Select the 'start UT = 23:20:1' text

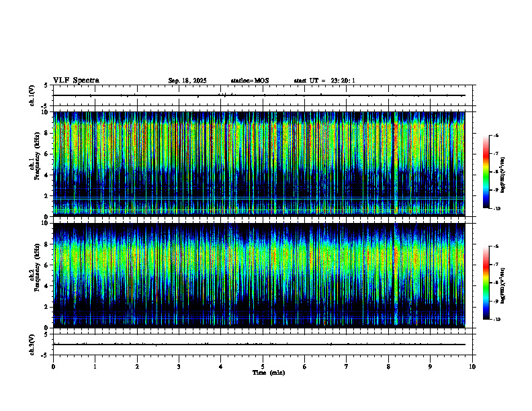click(x=324, y=81)
